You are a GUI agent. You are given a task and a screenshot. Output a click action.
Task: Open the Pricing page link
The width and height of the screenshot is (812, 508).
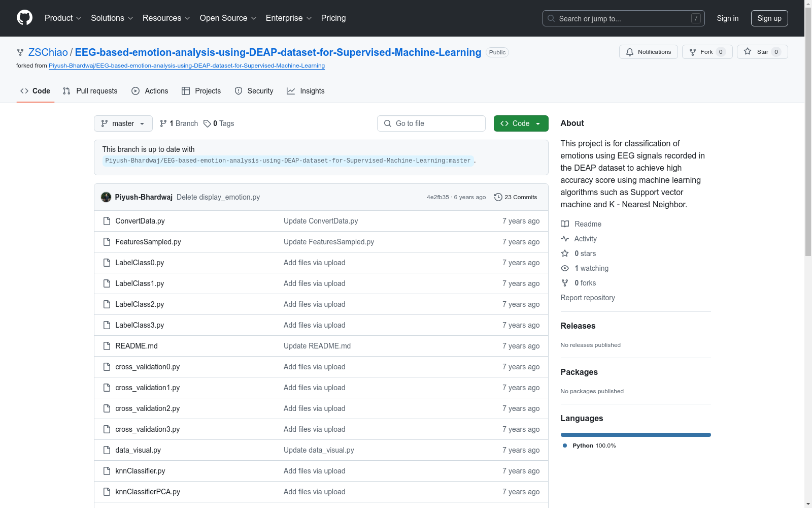coord(333,18)
